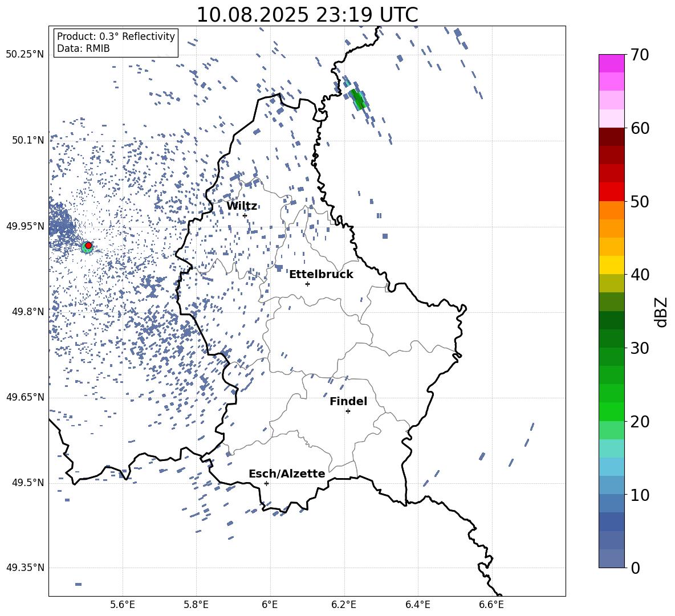The image size is (675, 616).
Task: Click the 49.35°N latitude label
Action: click(x=25, y=568)
